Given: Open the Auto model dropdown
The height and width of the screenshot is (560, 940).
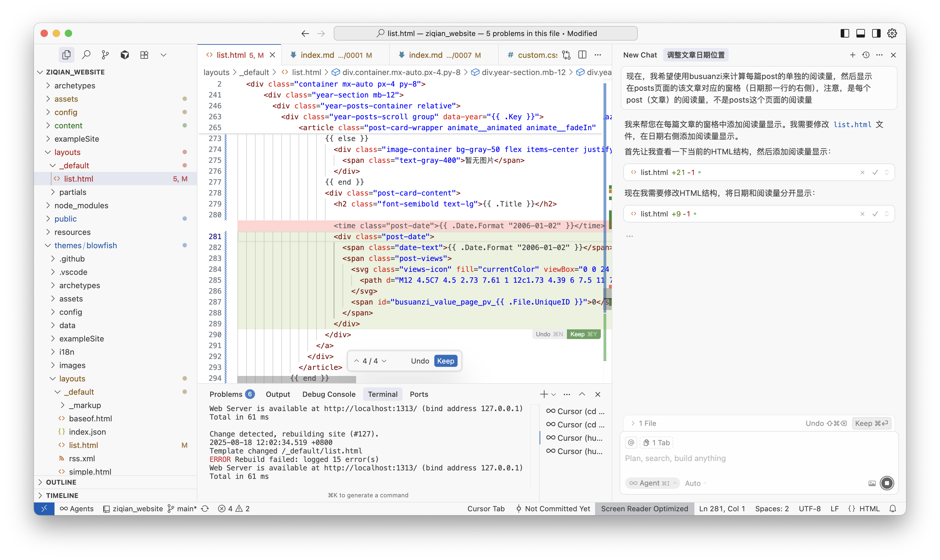Looking at the screenshot, I should coord(696,483).
